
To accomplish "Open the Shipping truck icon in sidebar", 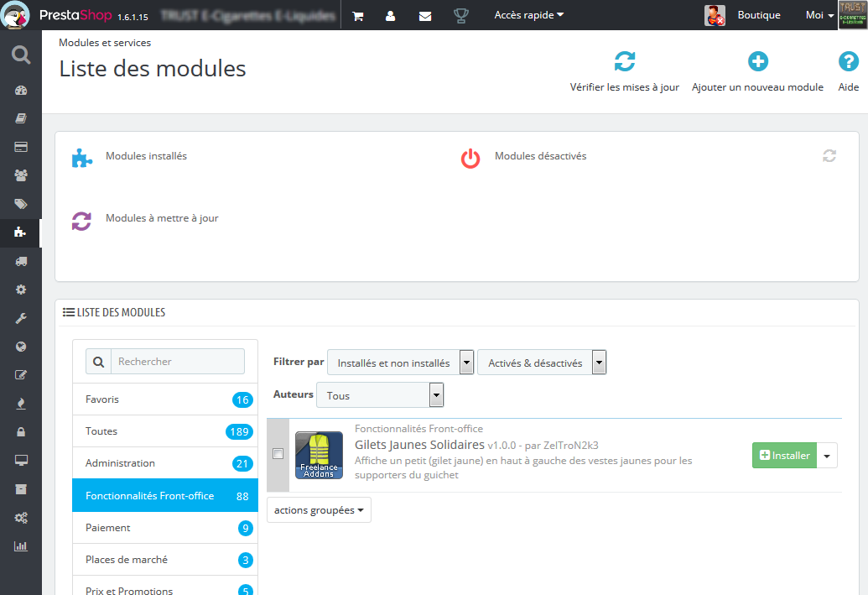I will (x=21, y=261).
